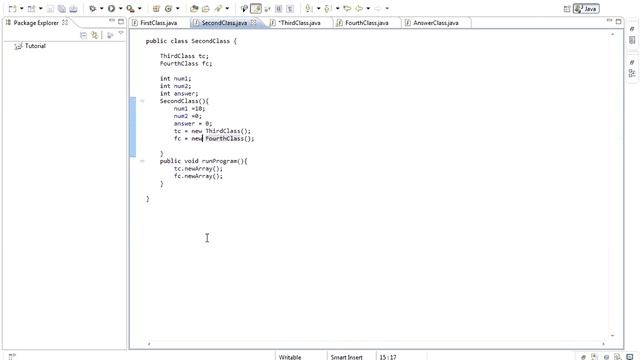Click the horizontal scrollbar right arrow
This screenshot has width=640, height=360.
tap(603, 344)
